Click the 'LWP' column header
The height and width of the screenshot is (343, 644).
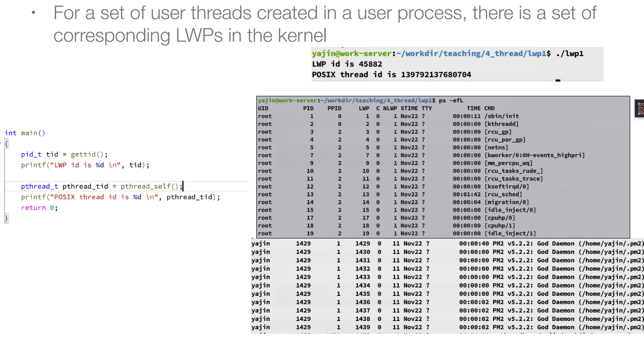(364, 108)
